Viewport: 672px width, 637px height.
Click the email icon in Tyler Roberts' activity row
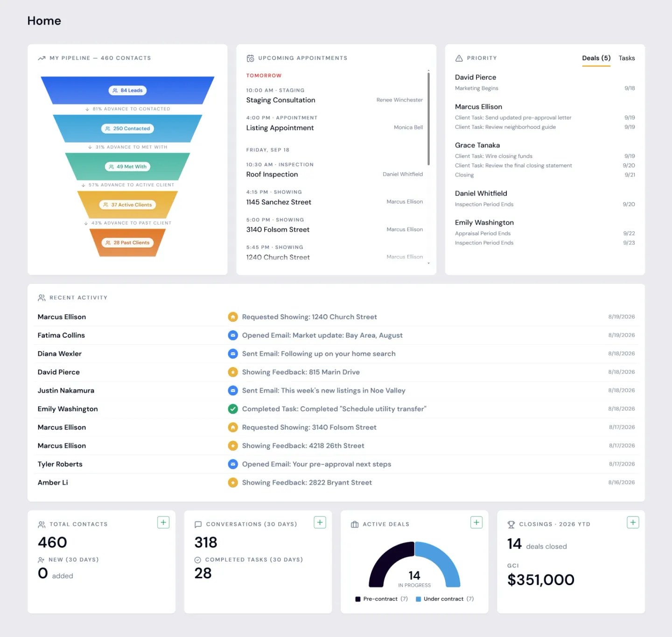point(233,464)
